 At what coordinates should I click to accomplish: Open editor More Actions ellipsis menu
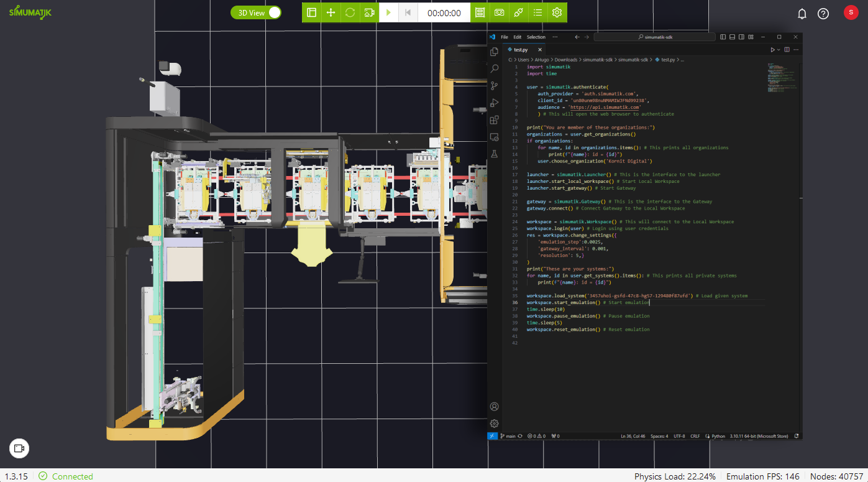pos(795,50)
